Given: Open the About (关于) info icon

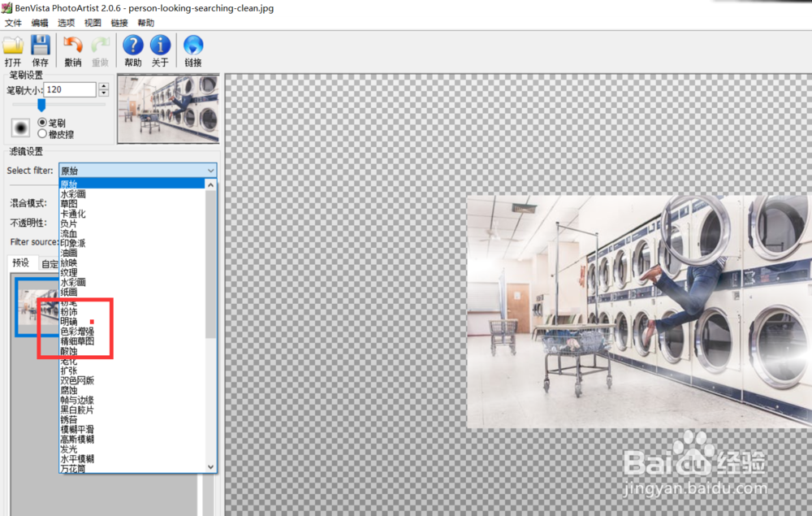Looking at the screenshot, I should tap(160, 45).
